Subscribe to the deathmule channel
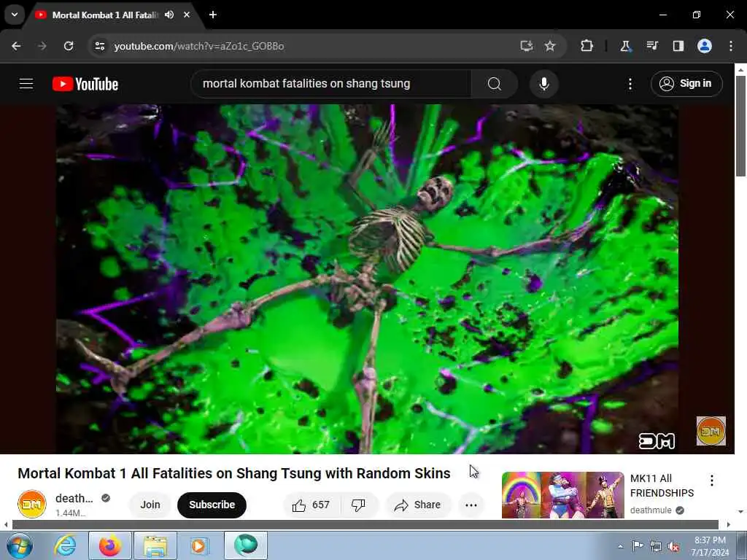This screenshot has width=747, height=560. pyautogui.click(x=212, y=505)
